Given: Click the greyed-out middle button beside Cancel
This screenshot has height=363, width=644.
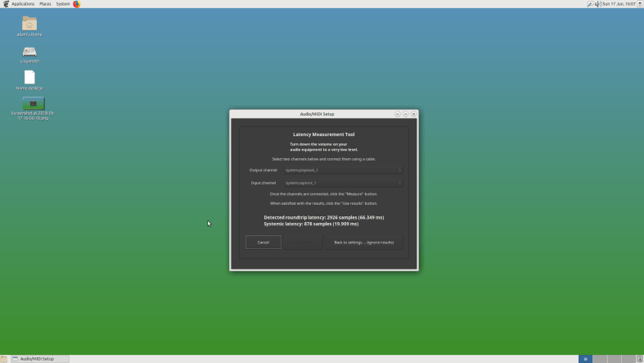Looking at the screenshot, I should click(303, 243).
